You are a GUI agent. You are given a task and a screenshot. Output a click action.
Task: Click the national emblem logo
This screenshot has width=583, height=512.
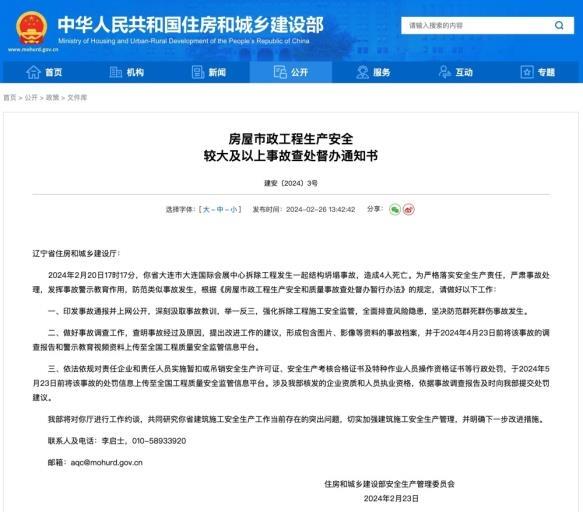[31, 28]
